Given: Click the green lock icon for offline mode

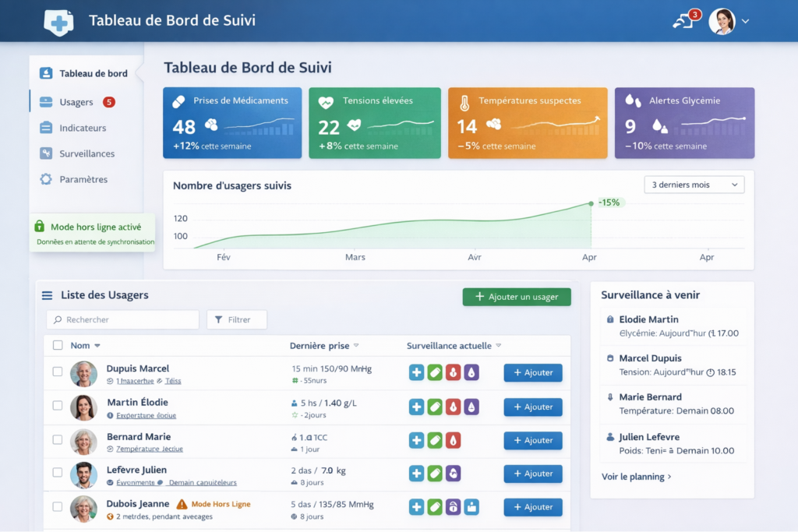Looking at the screenshot, I should pos(40,227).
